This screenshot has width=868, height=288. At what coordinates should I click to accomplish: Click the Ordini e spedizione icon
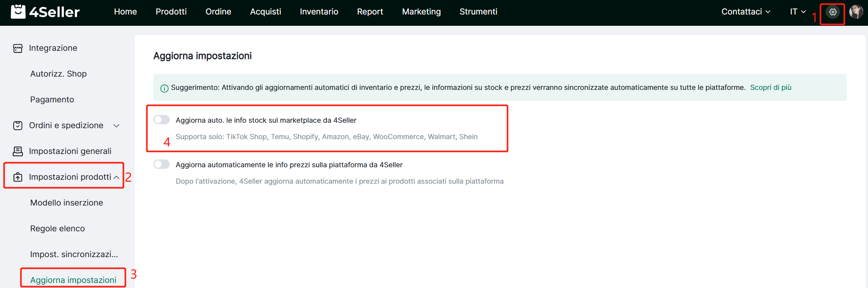pyautogui.click(x=18, y=125)
